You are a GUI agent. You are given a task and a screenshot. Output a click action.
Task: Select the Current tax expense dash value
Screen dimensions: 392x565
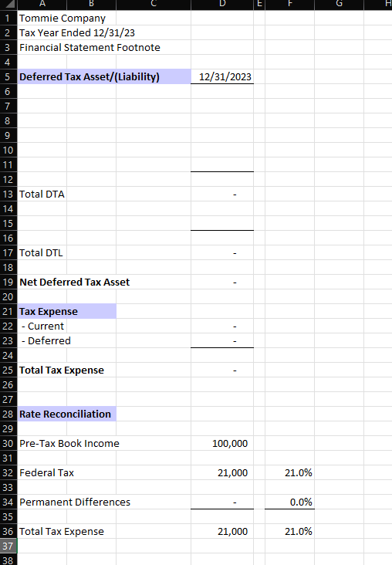coord(222,326)
